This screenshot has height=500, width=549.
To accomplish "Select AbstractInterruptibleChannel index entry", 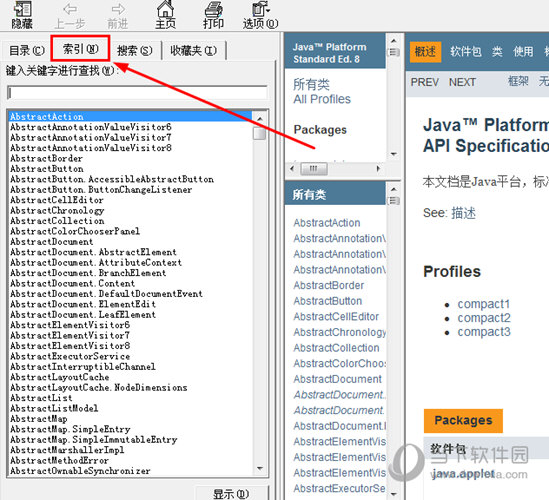I will 83,367.
